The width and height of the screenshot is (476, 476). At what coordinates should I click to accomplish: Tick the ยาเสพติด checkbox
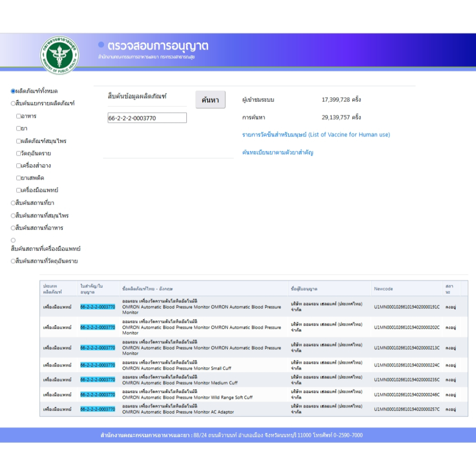(x=19, y=178)
